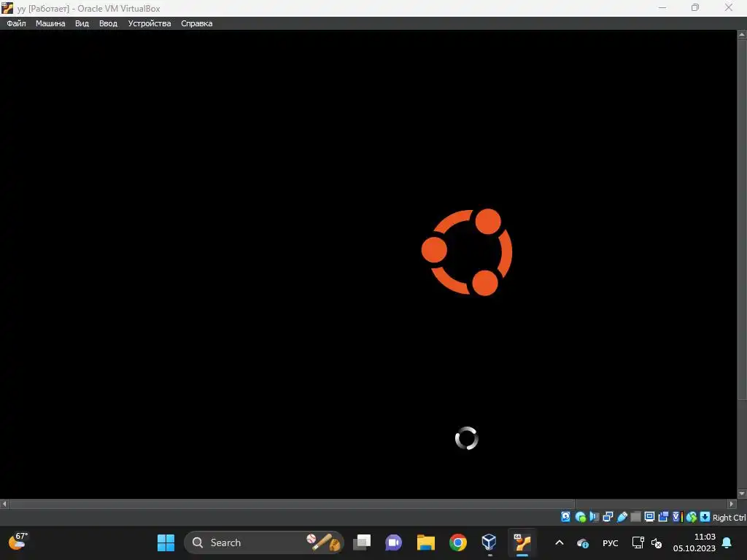Expand the hidden system tray icons chevron
Viewport: 747px width, 560px height.
click(560, 542)
